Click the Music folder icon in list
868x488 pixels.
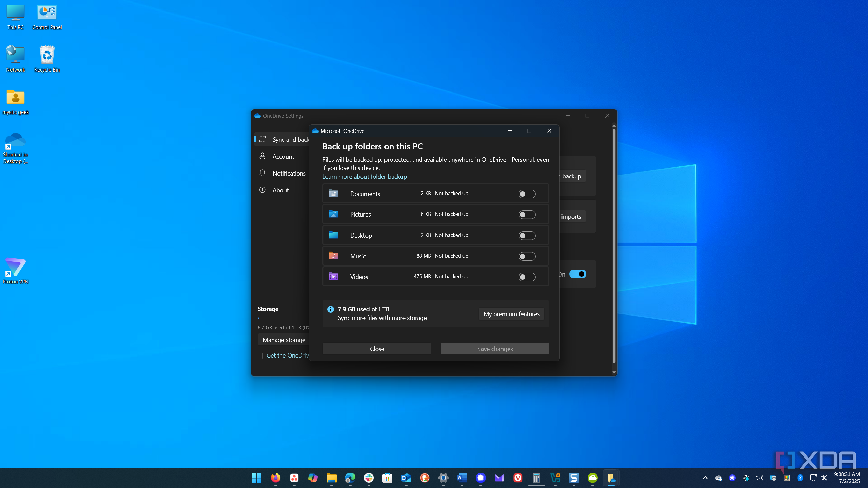tap(333, 256)
